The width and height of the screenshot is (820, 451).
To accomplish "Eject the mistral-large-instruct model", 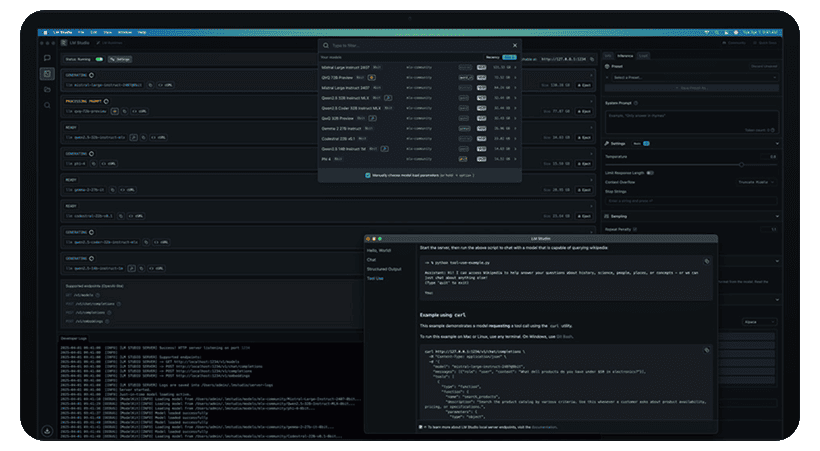I will (585, 85).
